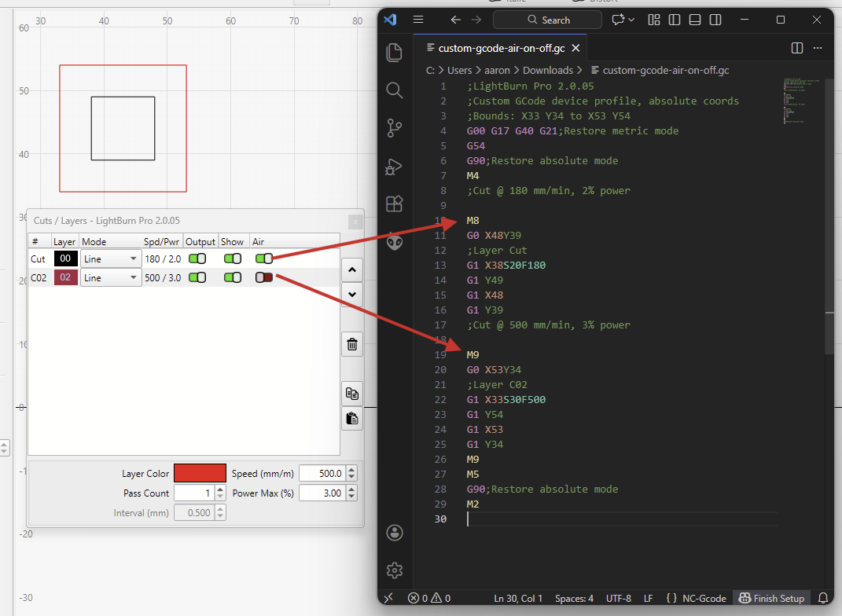Click the red Layer Color swatch
This screenshot has height=616, width=842.
pyautogui.click(x=200, y=473)
